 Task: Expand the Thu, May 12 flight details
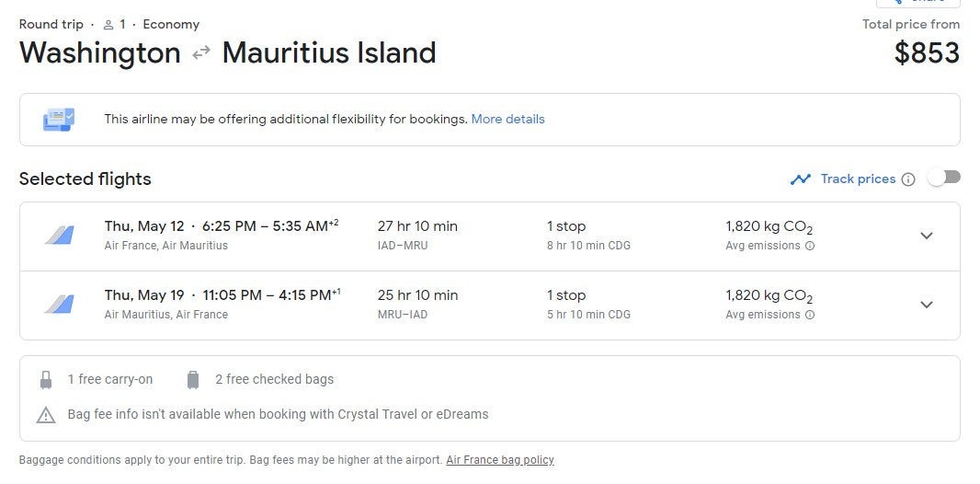coord(927,236)
